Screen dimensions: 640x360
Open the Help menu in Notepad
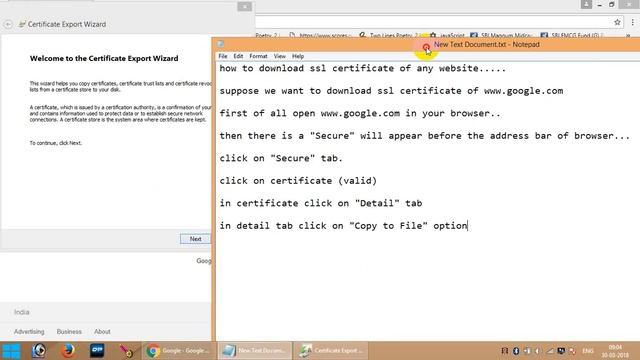(298, 56)
